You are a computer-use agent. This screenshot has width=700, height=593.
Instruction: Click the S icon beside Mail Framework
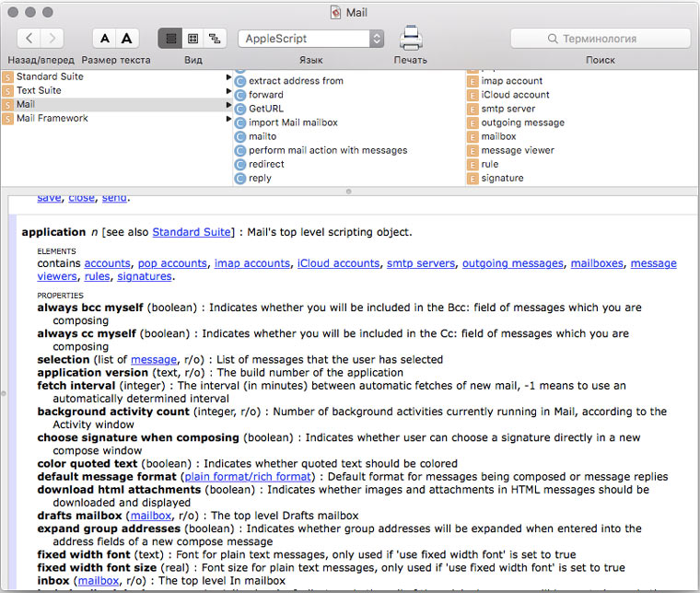click(7, 119)
